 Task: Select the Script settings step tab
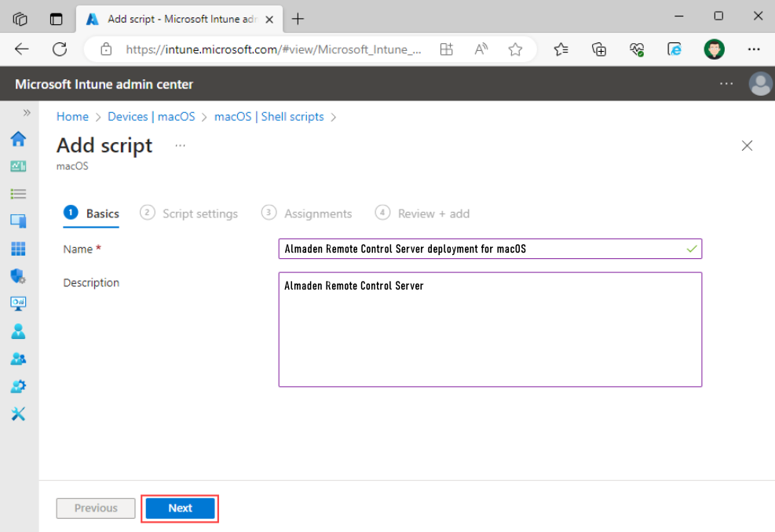(188, 213)
